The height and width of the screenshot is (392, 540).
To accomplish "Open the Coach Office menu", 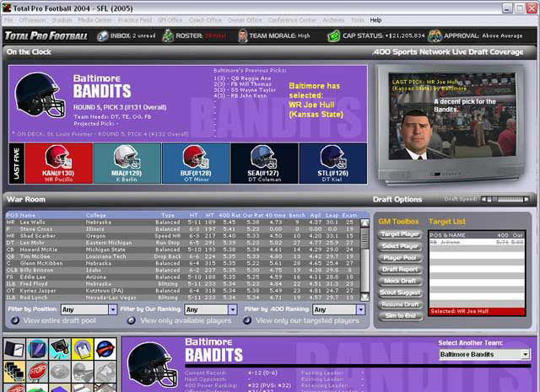I will (206, 19).
